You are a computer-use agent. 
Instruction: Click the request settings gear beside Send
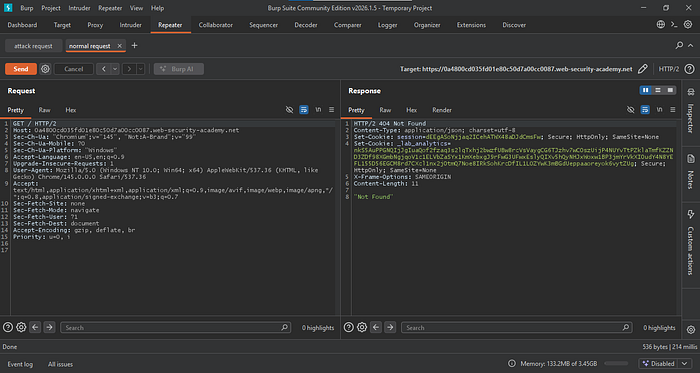click(45, 69)
